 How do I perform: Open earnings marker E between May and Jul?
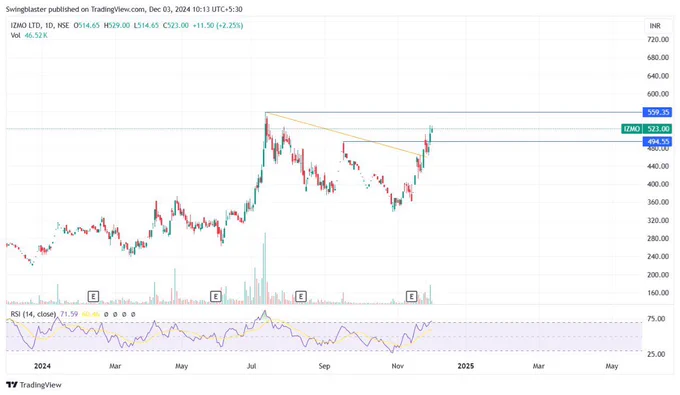pyautogui.click(x=216, y=297)
